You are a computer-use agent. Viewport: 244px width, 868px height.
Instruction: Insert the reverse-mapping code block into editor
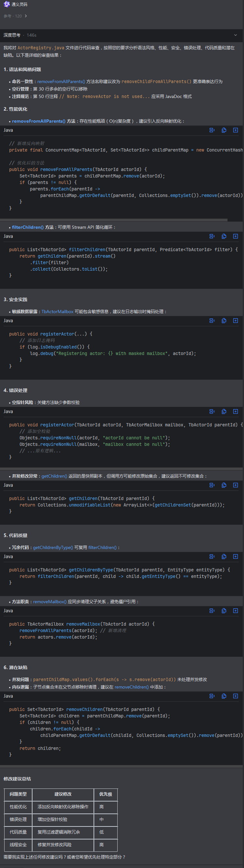pyautogui.click(x=212, y=130)
